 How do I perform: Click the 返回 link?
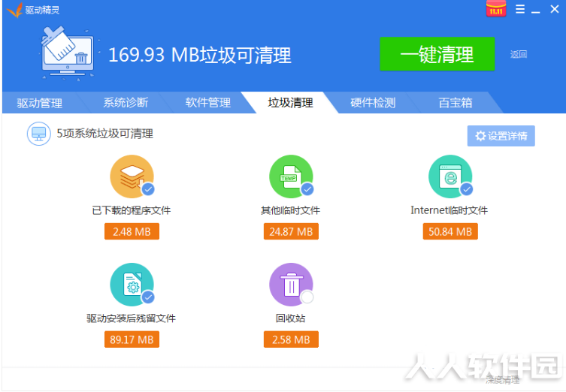tap(519, 55)
